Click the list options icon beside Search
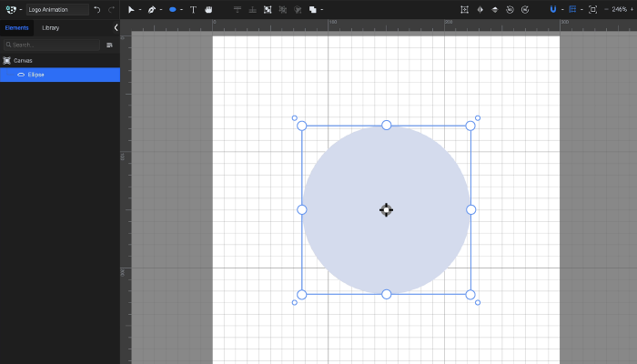 coord(109,45)
